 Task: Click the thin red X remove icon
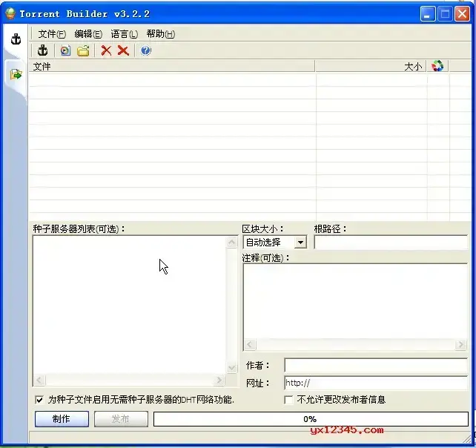pos(106,50)
